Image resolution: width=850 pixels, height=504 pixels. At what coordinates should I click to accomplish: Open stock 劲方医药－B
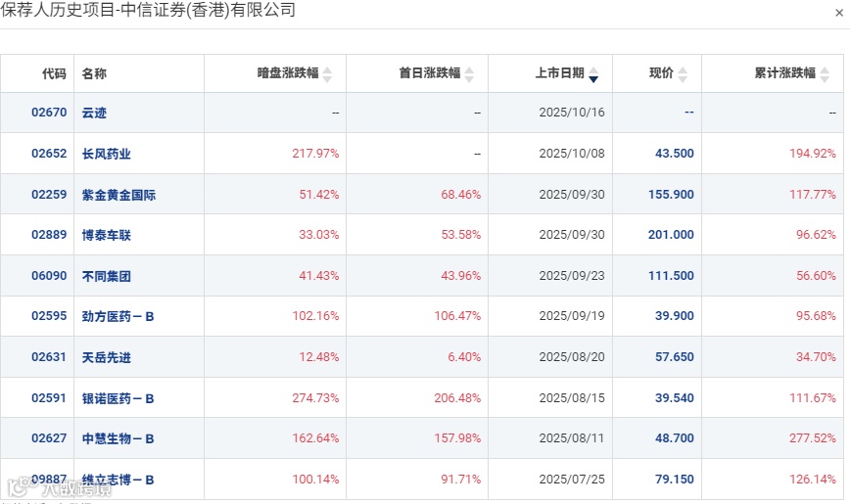pos(118,316)
